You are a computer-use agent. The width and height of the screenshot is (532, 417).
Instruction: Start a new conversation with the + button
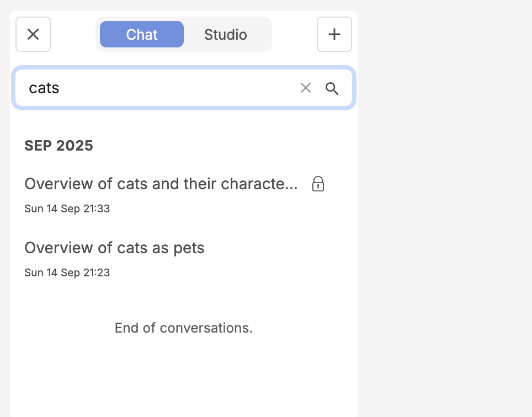coord(334,34)
